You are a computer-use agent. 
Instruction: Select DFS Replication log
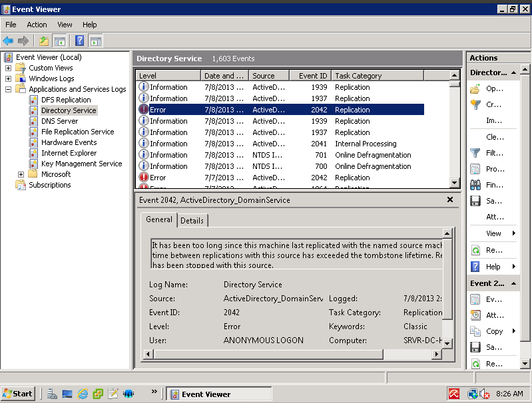point(66,100)
